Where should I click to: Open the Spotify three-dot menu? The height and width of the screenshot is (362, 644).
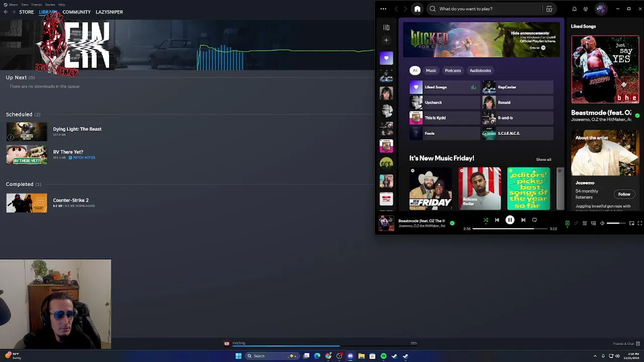(x=383, y=9)
